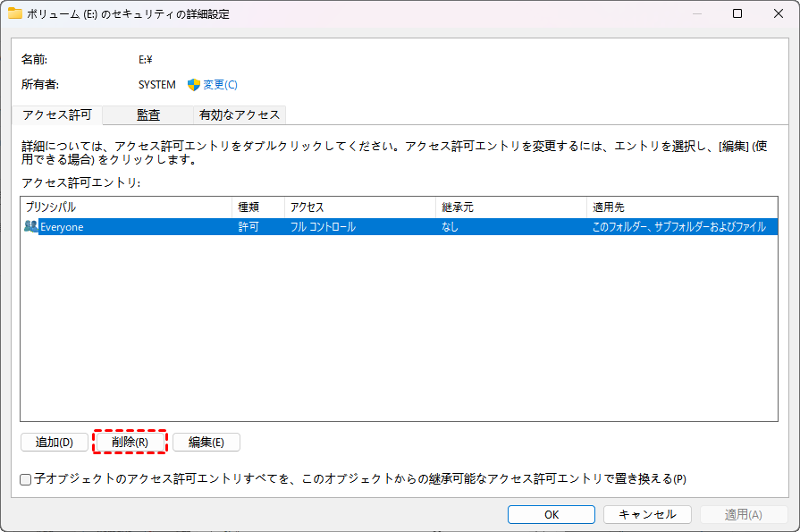The height and width of the screenshot is (532, 800).
Task: Click the folder icon in title bar
Action: [x=15, y=13]
